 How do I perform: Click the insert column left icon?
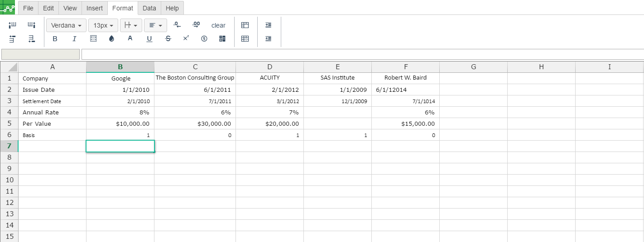[x=13, y=25]
